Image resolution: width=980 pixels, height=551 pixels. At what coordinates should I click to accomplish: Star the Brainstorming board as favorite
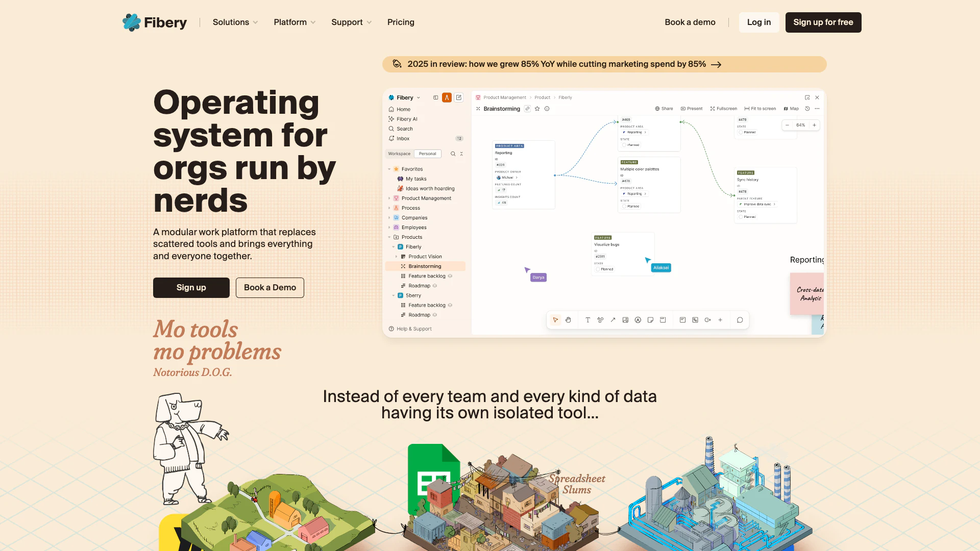(537, 109)
